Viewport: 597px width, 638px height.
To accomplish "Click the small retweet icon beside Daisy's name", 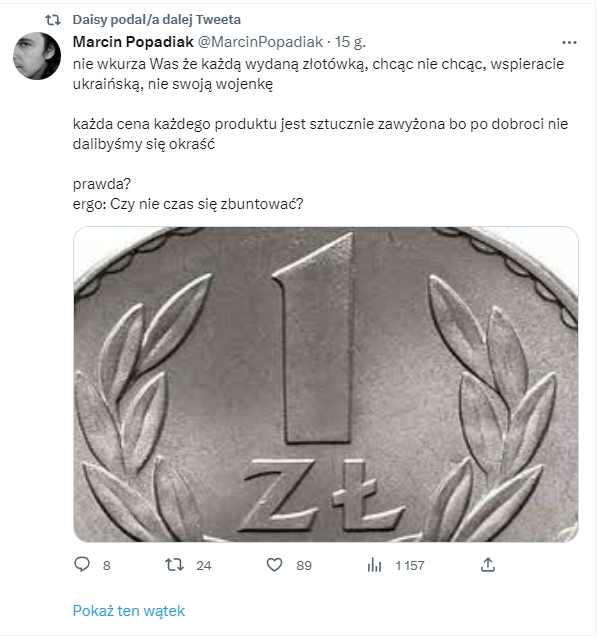I will (53, 20).
